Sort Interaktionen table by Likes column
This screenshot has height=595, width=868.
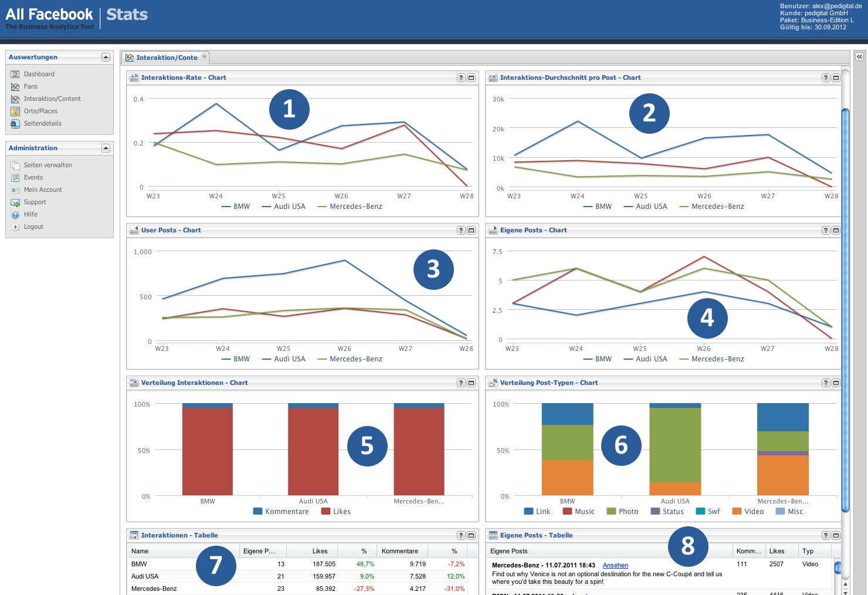click(x=311, y=551)
